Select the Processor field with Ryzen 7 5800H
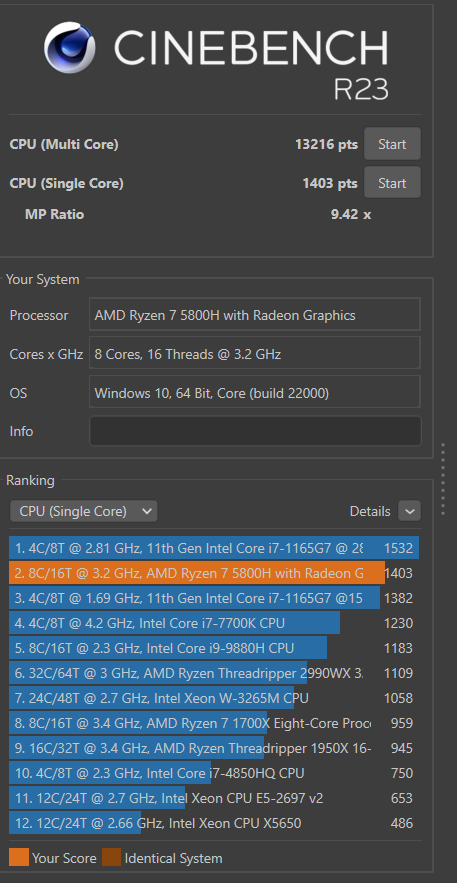 [255, 315]
